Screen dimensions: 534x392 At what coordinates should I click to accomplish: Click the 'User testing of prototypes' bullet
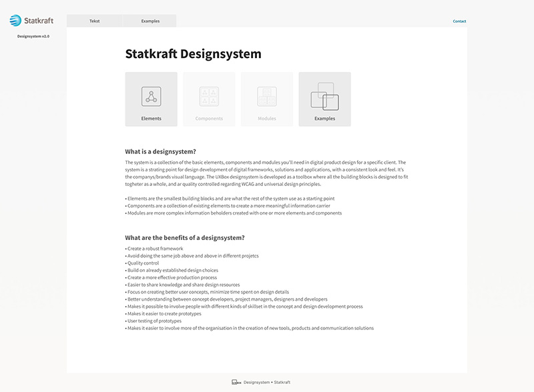pos(154,321)
